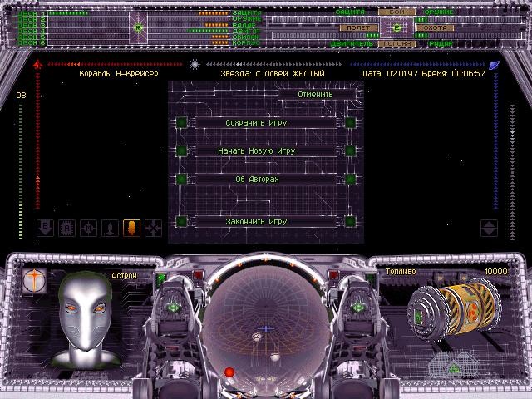The height and width of the screenshot is (399, 532).
Task: Click the white star icon
Action: [195, 65]
